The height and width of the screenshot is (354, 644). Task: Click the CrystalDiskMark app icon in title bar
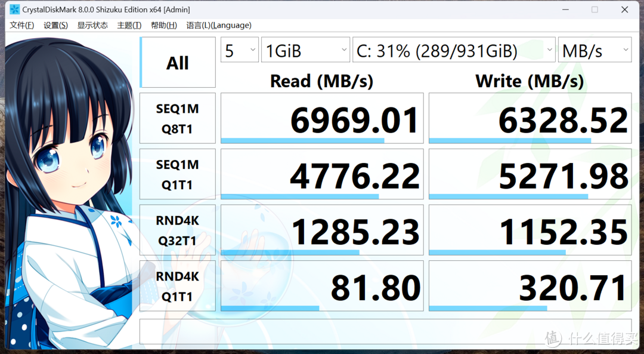[14, 9]
